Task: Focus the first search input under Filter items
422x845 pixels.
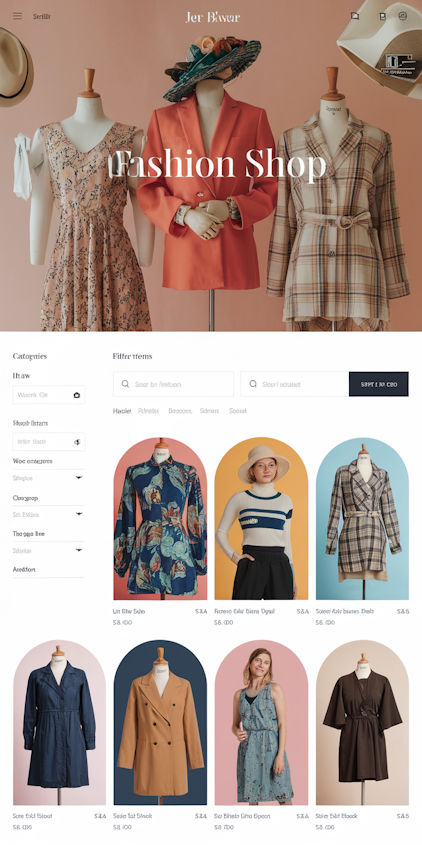Action: point(174,384)
